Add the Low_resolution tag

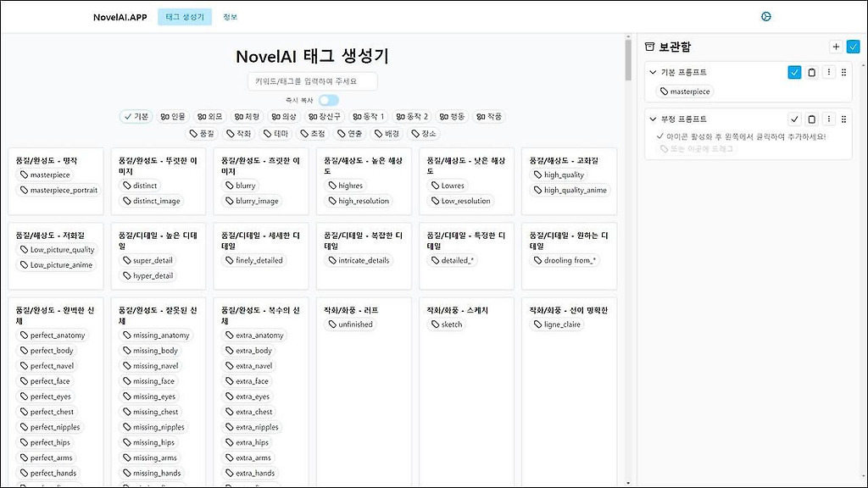(x=460, y=201)
